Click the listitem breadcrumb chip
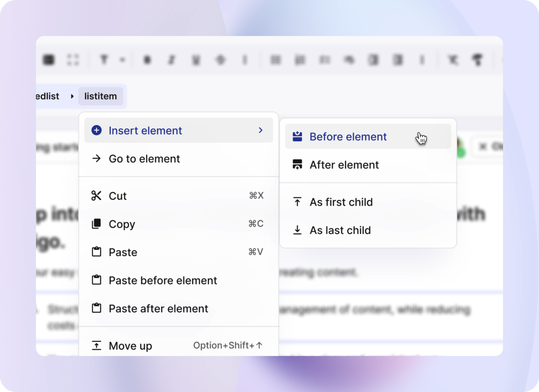The height and width of the screenshot is (392, 539). pos(100,96)
